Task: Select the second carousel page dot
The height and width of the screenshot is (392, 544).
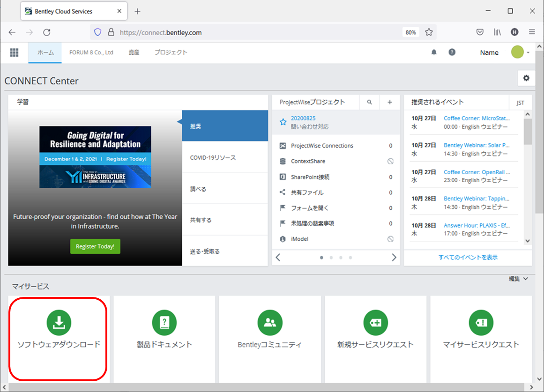Action: [331, 258]
